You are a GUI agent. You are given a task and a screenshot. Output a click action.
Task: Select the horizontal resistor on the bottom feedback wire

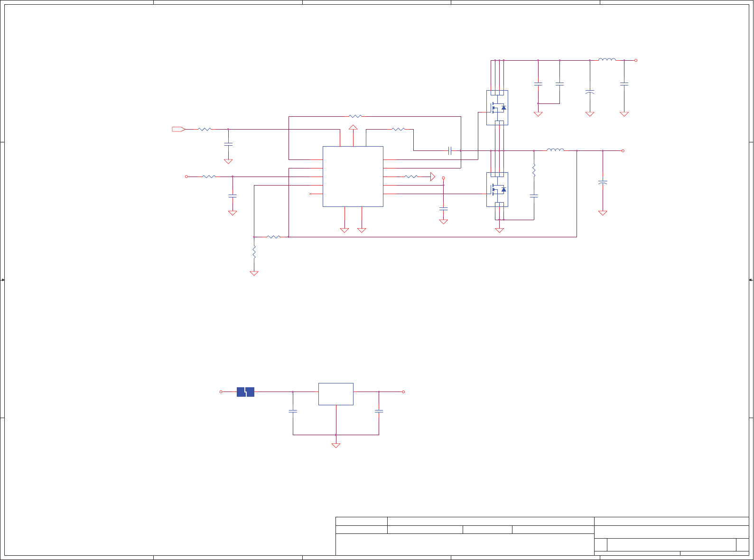[274, 237]
